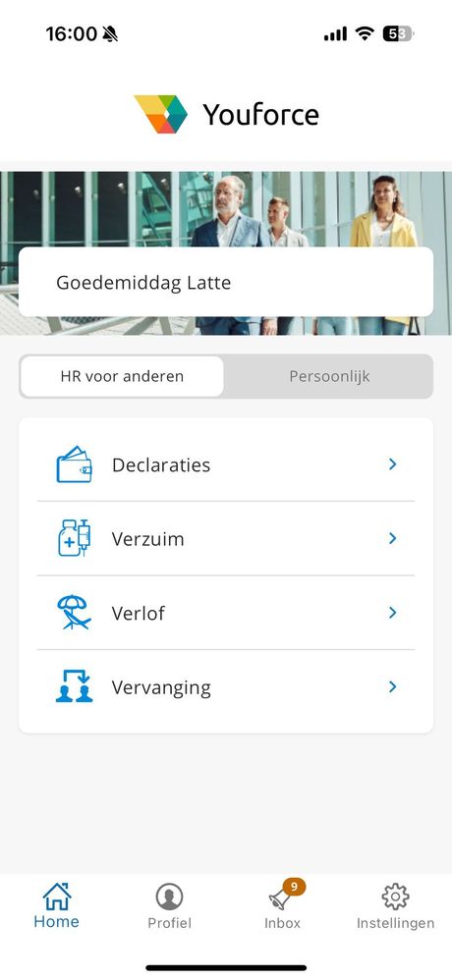Tap the Verlof beach umbrella icon

click(x=74, y=613)
